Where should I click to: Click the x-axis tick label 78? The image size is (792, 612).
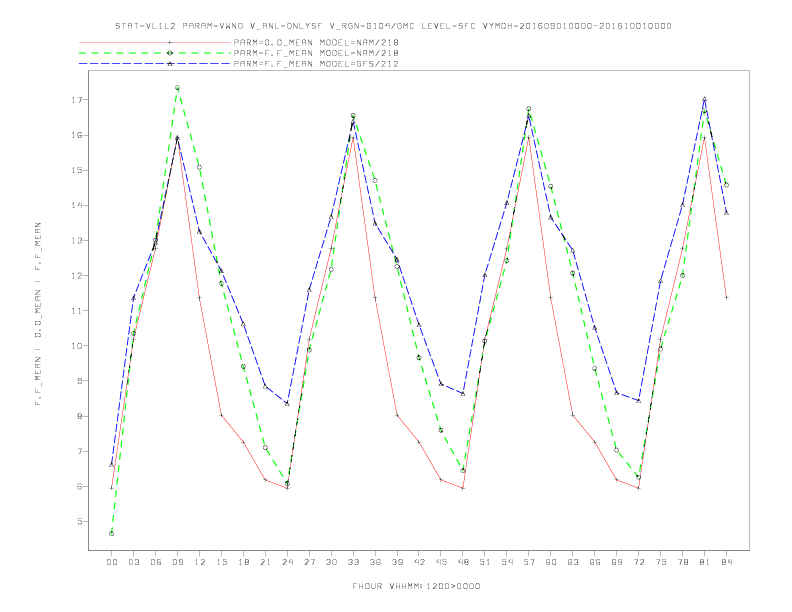point(682,562)
